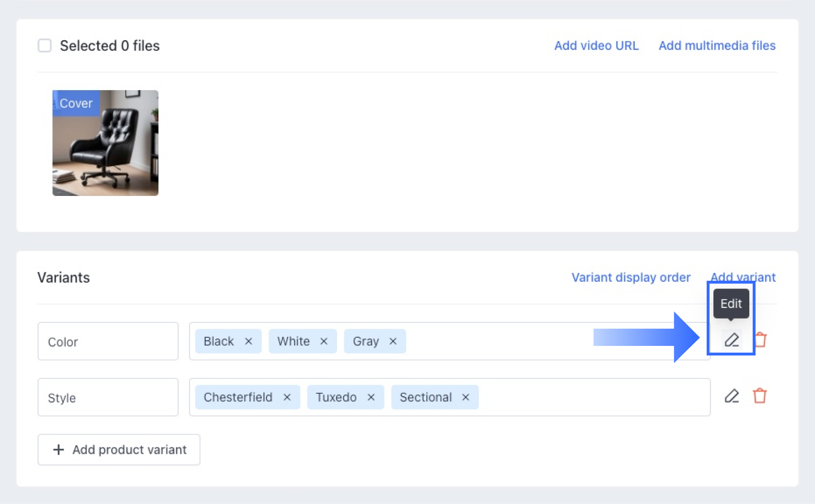Screen dimensions: 815x504
Task: Click the Color variant name field
Action: (x=108, y=341)
